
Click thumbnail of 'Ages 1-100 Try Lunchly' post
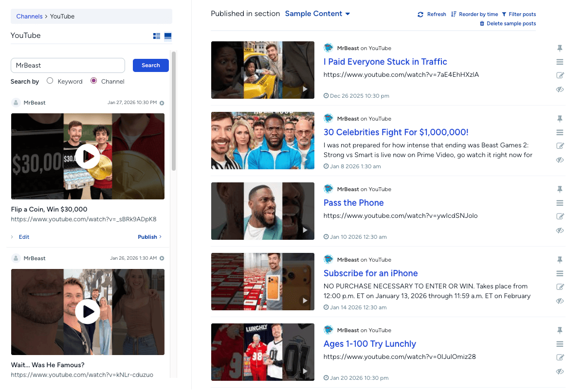point(263,352)
